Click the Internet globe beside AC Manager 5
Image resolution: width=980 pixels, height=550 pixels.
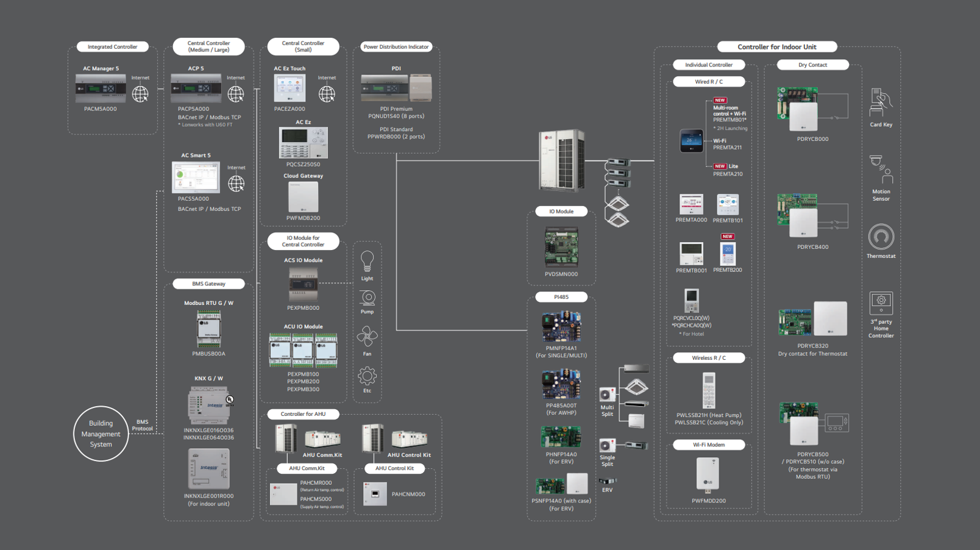click(x=140, y=93)
